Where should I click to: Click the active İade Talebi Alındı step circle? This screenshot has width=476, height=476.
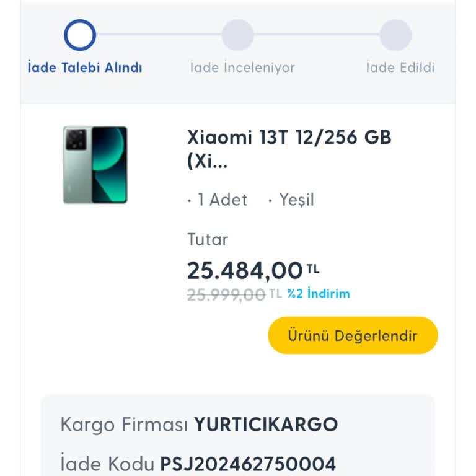click(x=80, y=35)
